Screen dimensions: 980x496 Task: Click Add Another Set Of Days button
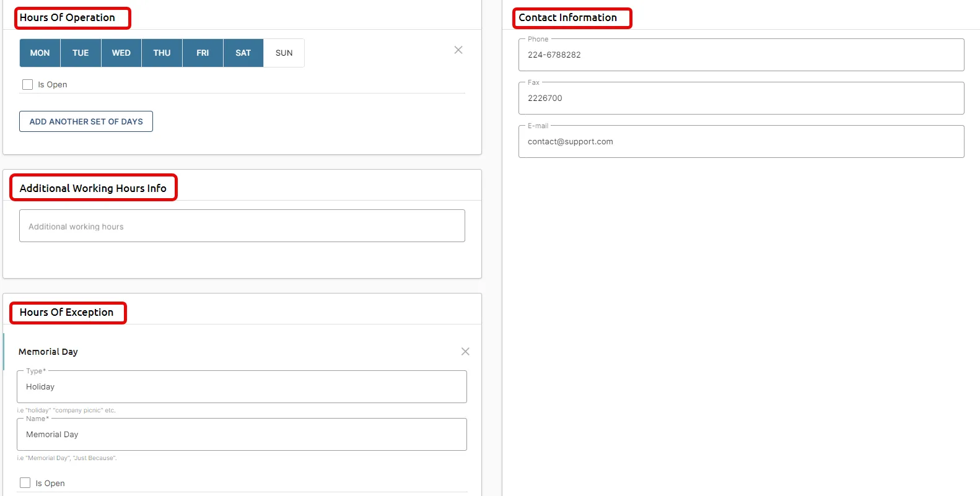coord(86,121)
